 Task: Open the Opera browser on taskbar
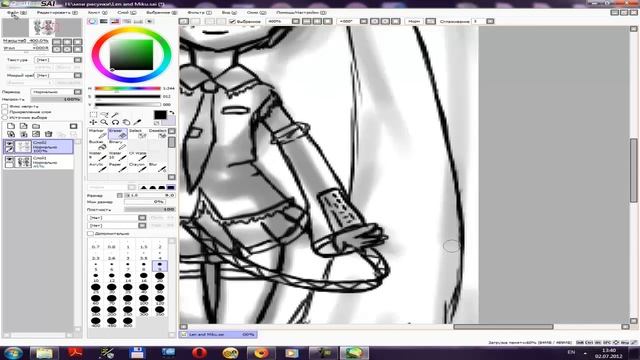[199, 353]
